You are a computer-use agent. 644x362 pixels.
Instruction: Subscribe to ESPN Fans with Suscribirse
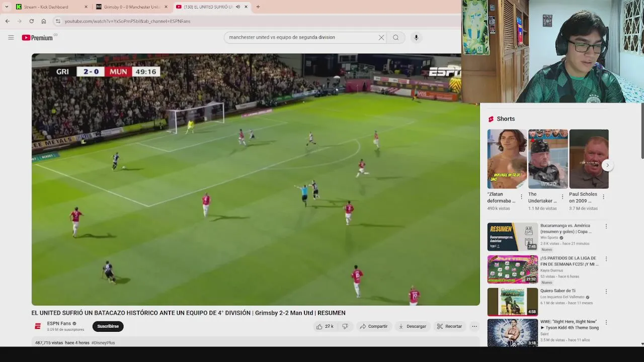tap(108, 326)
